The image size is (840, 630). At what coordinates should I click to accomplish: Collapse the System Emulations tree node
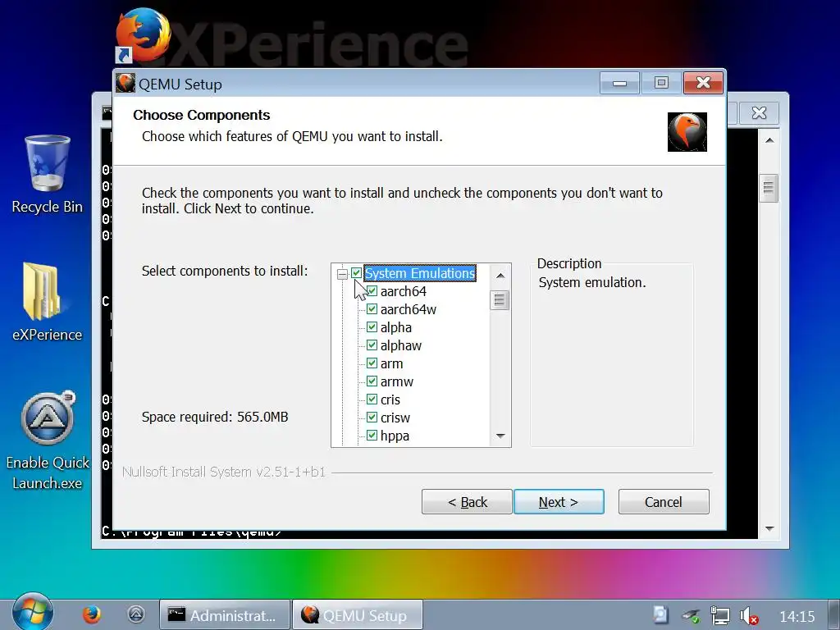pos(342,274)
